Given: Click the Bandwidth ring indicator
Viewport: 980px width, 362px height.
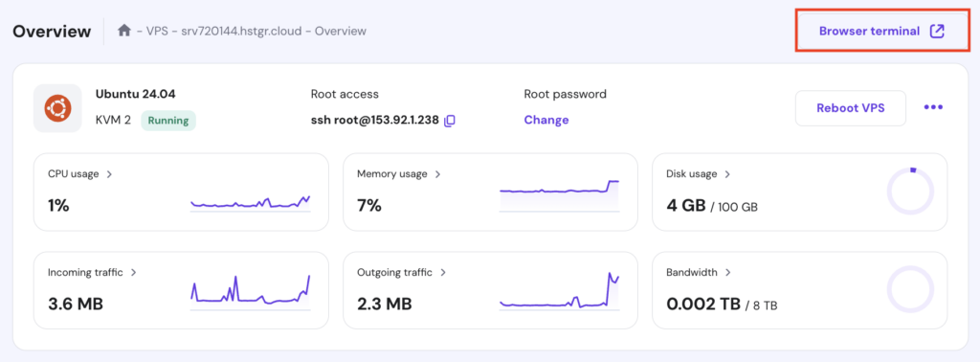Looking at the screenshot, I should tap(911, 289).
